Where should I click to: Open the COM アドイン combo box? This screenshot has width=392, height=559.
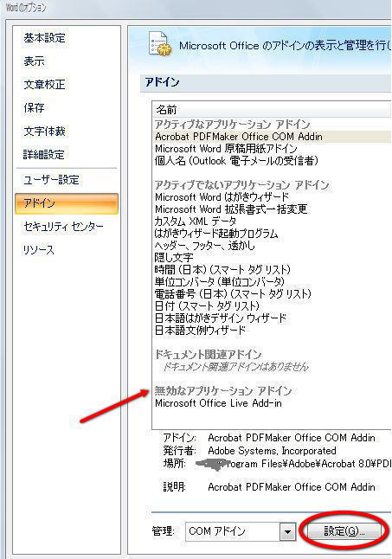pyautogui.click(x=241, y=531)
